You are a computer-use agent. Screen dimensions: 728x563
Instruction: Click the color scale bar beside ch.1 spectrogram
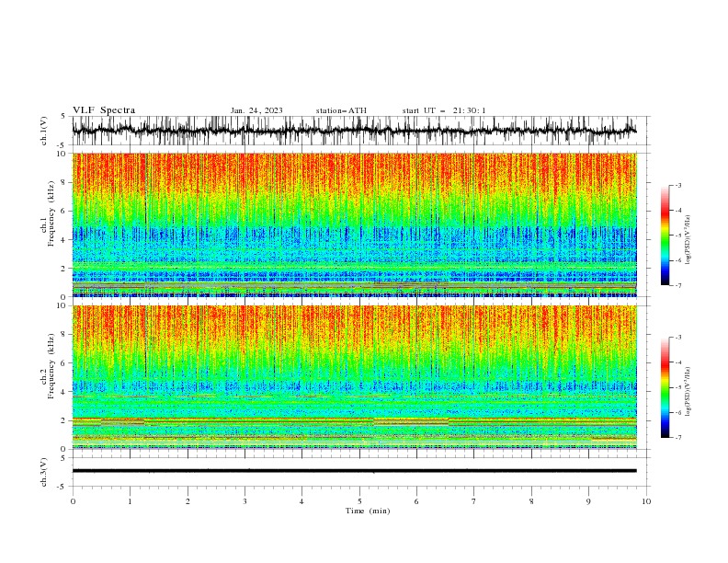click(x=665, y=236)
